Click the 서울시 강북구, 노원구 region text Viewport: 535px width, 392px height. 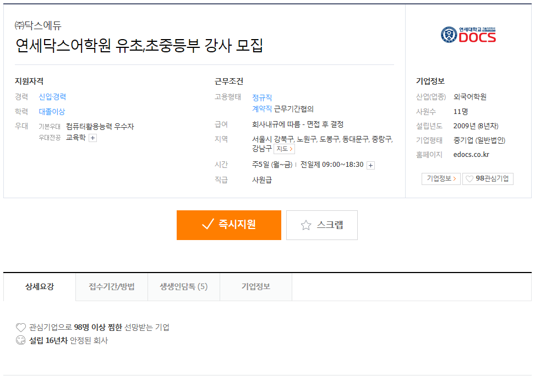[x=323, y=144]
